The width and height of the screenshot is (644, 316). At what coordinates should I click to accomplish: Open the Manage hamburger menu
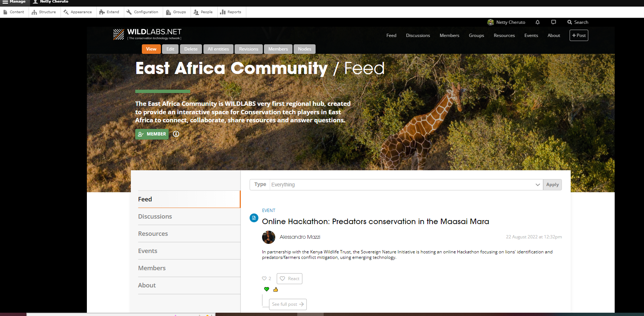point(14,2)
